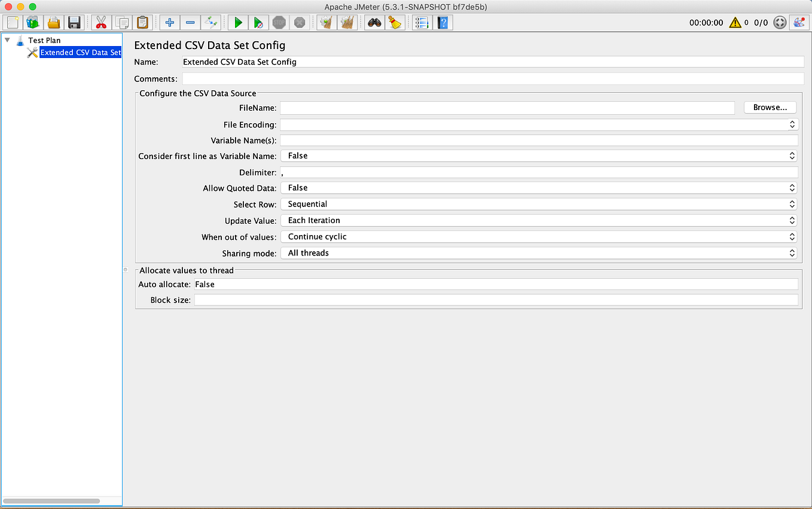Select Test Plan in the tree
This screenshot has height=509, width=812.
43,39
